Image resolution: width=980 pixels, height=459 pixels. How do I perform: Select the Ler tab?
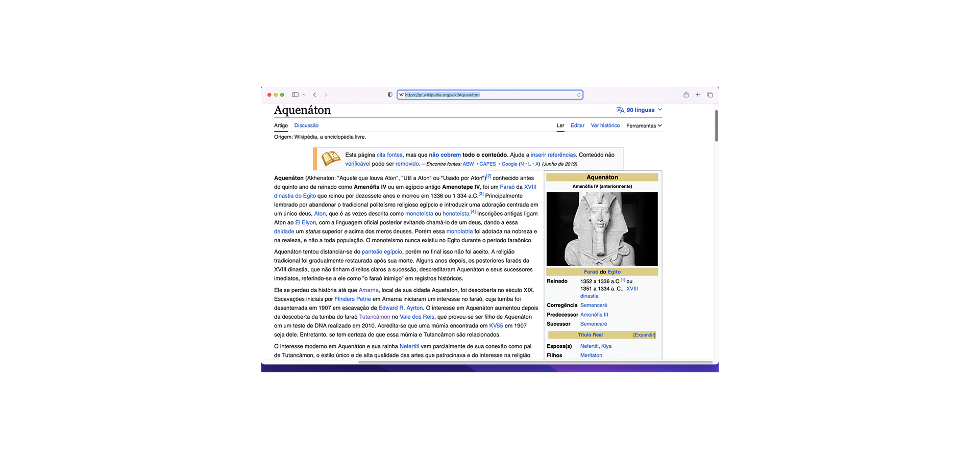560,125
